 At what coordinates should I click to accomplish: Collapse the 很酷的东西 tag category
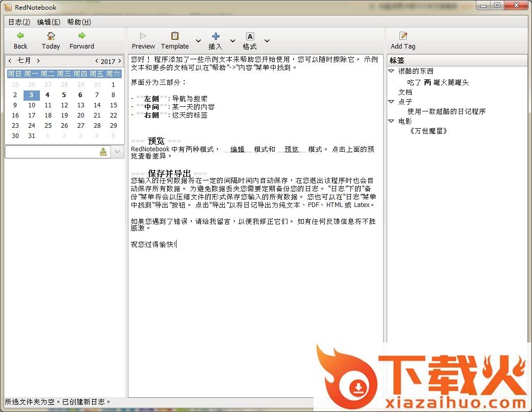(x=391, y=72)
